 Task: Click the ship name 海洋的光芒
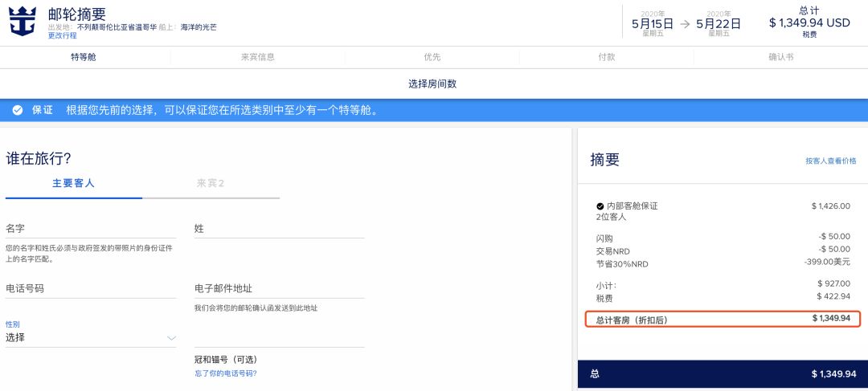pos(199,26)
